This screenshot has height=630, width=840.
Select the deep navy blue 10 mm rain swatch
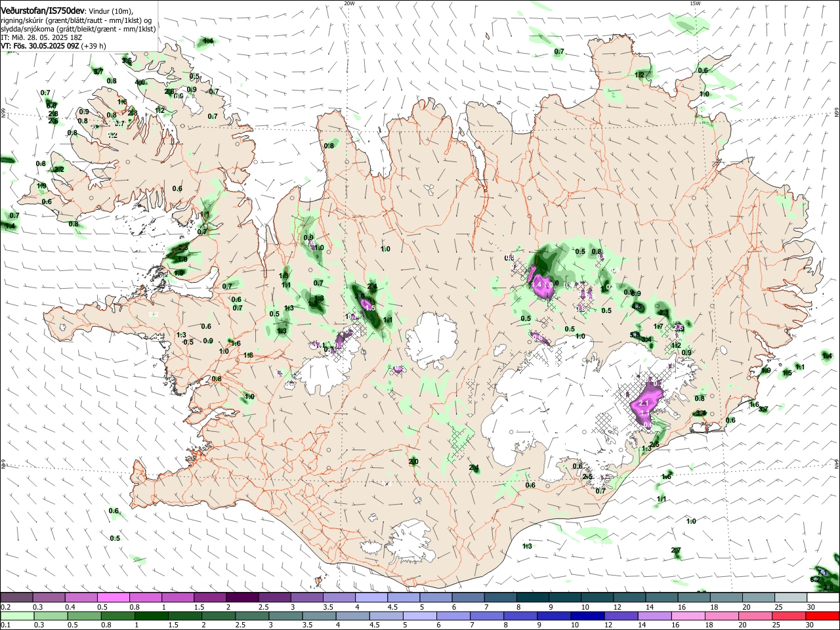point(587,616)
